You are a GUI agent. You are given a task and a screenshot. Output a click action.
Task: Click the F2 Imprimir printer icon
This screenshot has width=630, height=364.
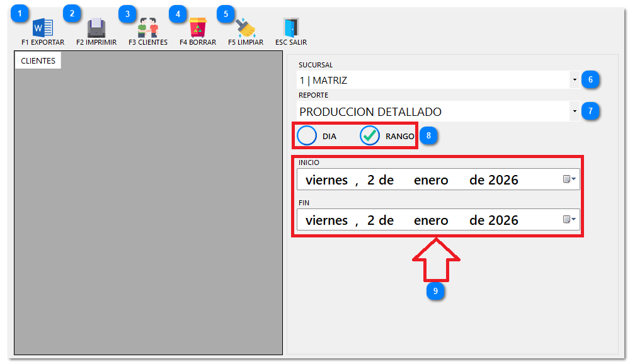tap(96, 28)
